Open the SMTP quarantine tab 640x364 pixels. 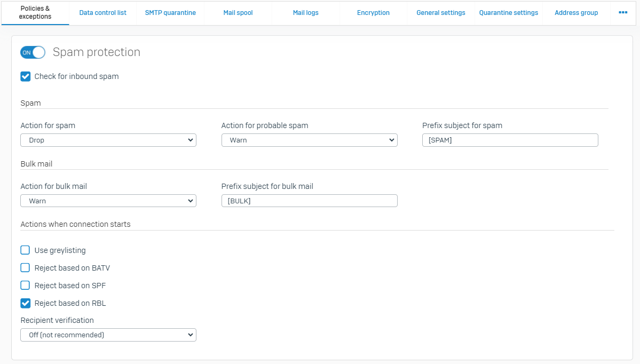pos(170,13)
